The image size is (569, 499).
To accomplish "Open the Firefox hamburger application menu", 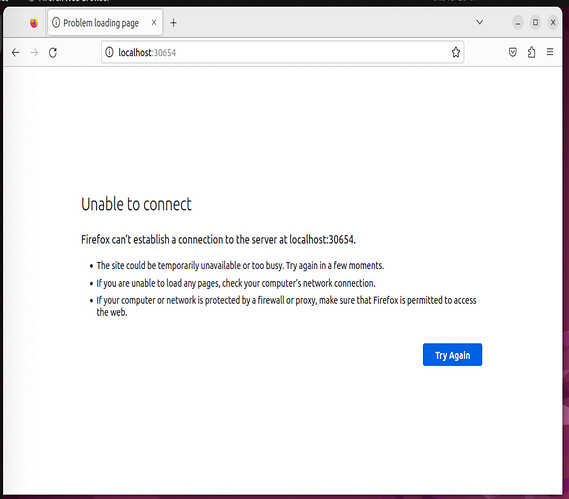I will click(550, 52).
